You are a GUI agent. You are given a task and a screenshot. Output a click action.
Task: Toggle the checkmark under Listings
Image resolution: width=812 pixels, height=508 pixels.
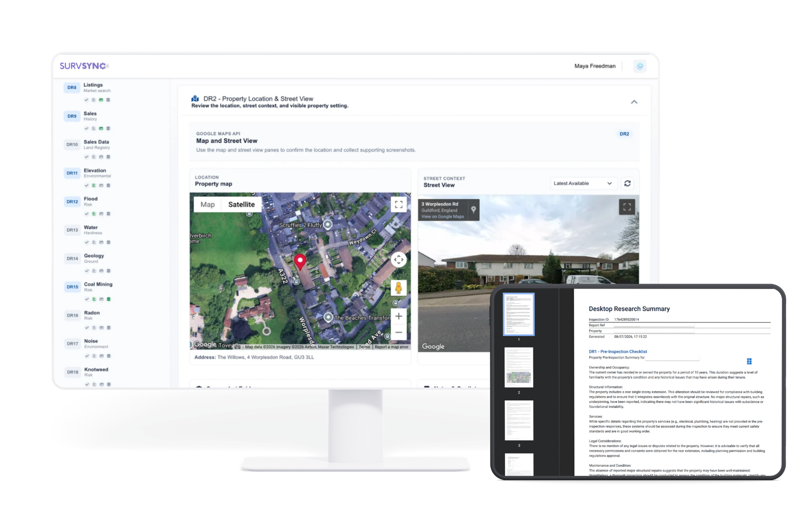pos(87,100)
